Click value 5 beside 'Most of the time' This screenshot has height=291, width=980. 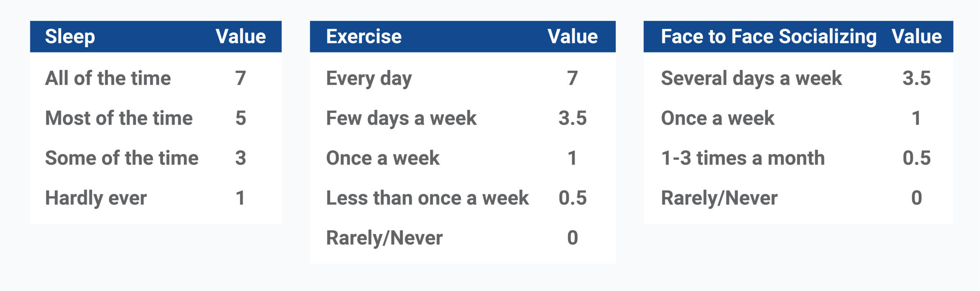pyautogui.click(x=240, y=118)
